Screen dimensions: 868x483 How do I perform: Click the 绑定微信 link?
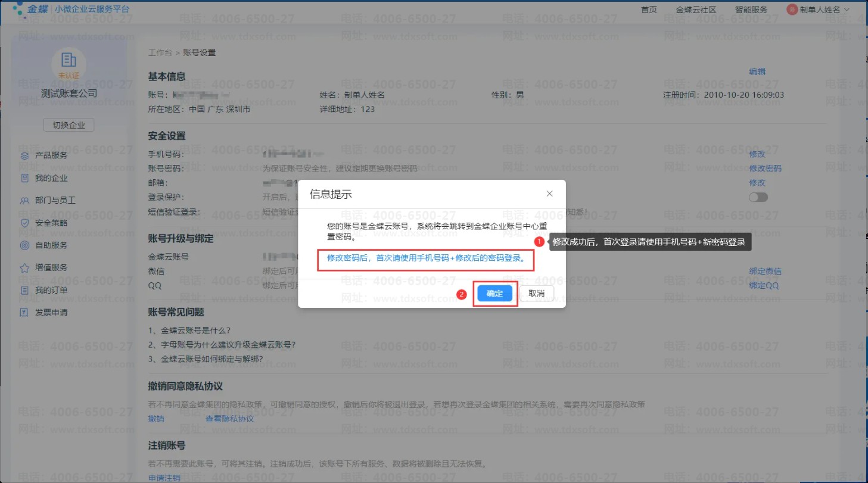point(765,271)
